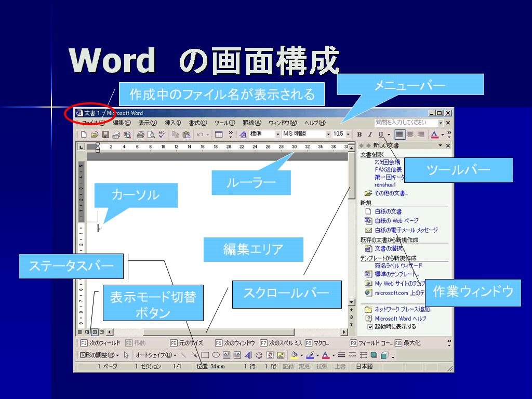The image size is (532, 399).
Task: Apply line color with the brush icon
Action: [310, 355]
